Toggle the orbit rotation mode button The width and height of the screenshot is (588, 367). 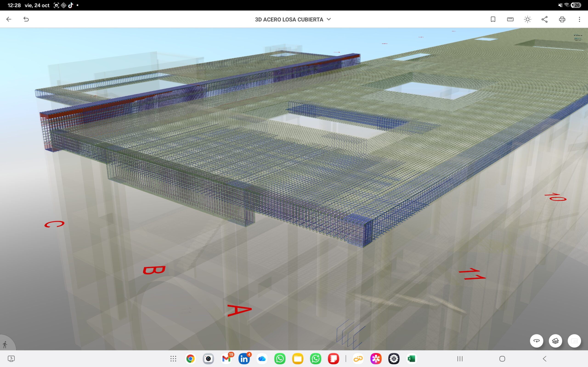[536, 341]
